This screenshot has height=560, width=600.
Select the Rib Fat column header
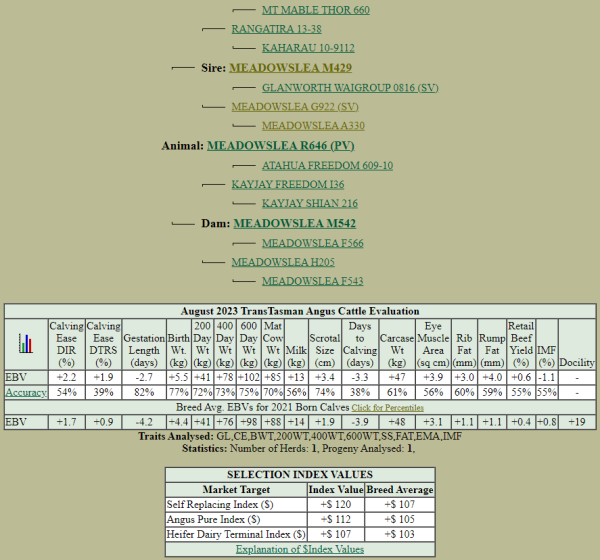tap(464, 344)
